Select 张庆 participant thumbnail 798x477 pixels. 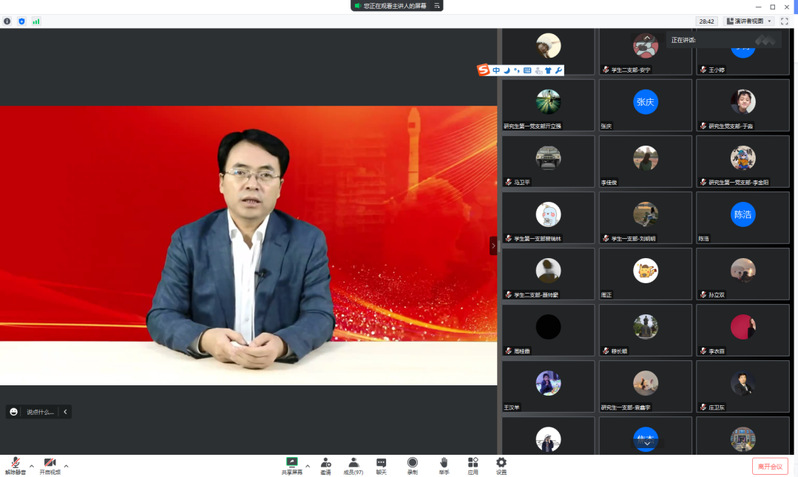click(x=645, y=106)
